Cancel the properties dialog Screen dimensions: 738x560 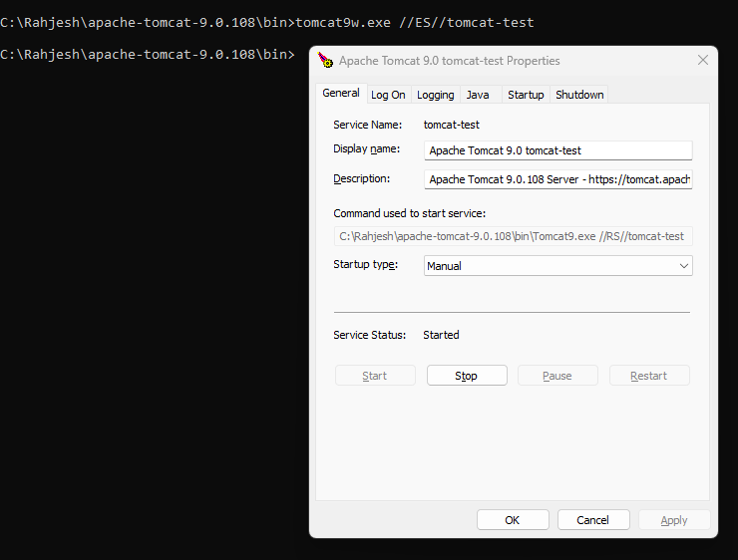point(593,520)
